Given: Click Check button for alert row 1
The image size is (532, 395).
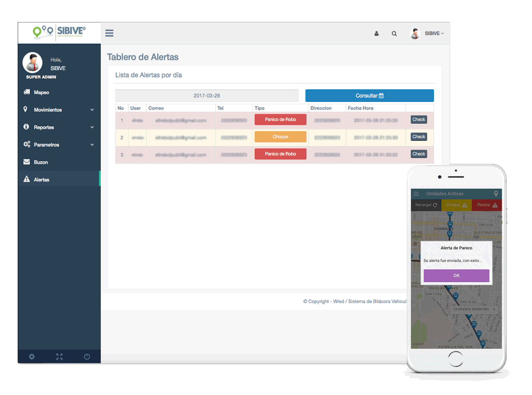Looking at the screenshot, I should coord(419,120).
